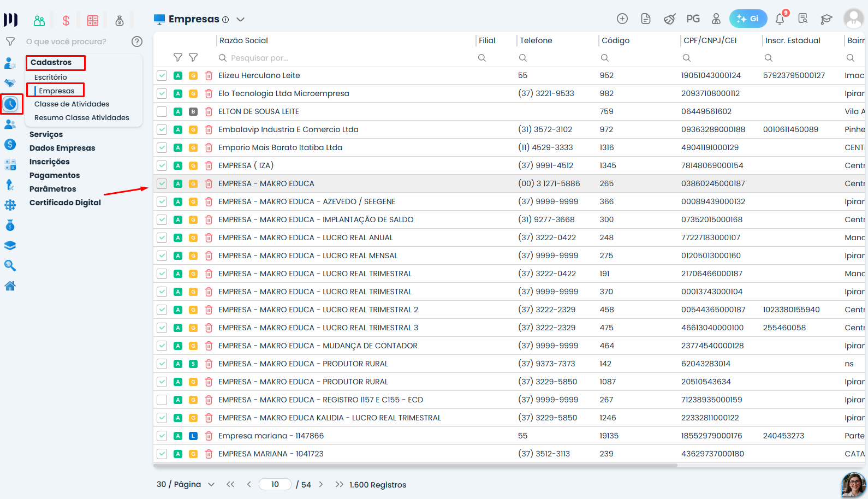Expand the Dados Empresas menu section
This screenshot has width=868, height=499.
pyautogui.click(x=62, y=148)
